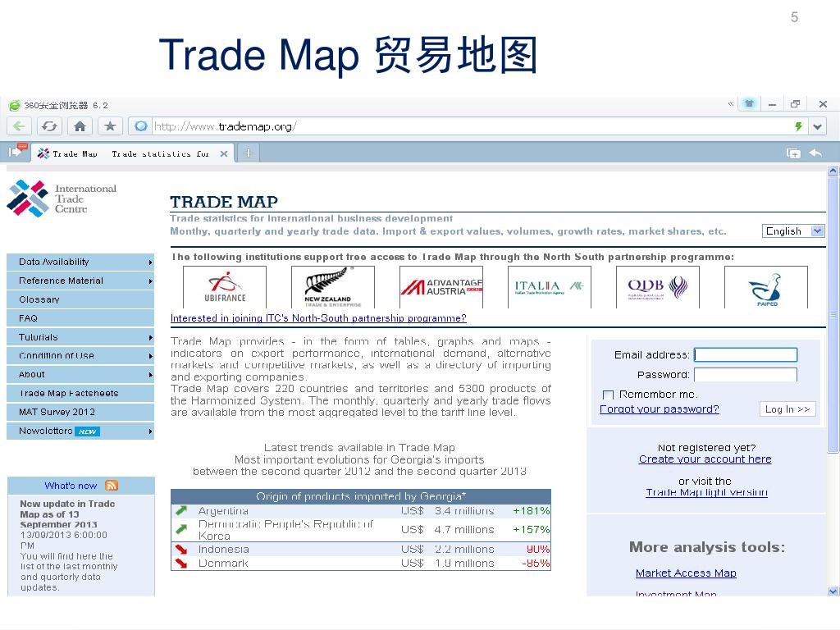
Task: Click the Advantage Austria logo
Action: click(441, 287)
